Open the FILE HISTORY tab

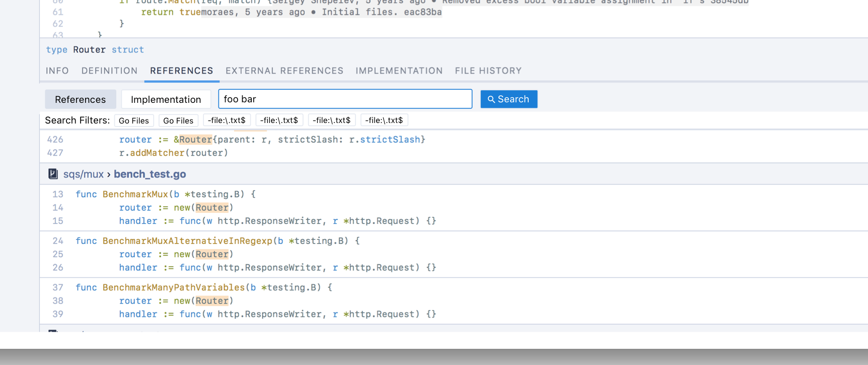(x=488, y=71)
